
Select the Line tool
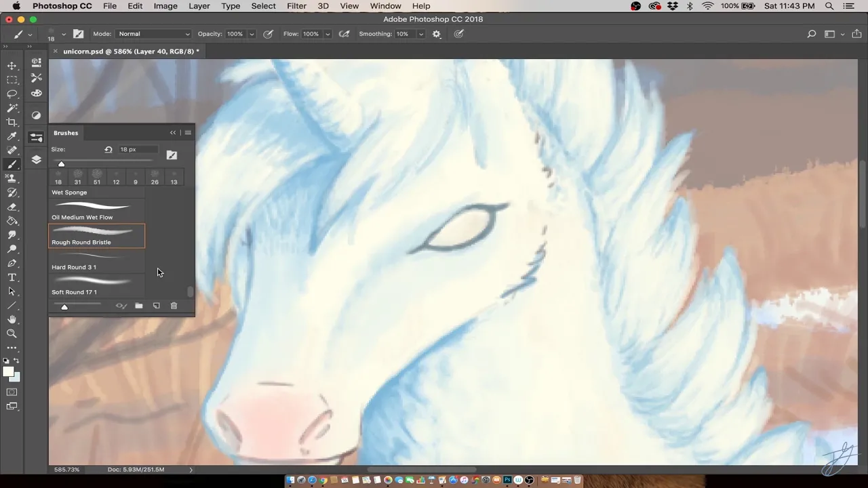pos(12,306)
